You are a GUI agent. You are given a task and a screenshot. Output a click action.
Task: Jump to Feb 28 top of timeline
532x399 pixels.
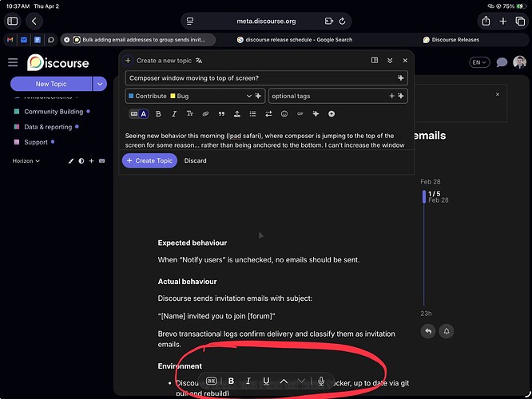click(x=431, y=182)
